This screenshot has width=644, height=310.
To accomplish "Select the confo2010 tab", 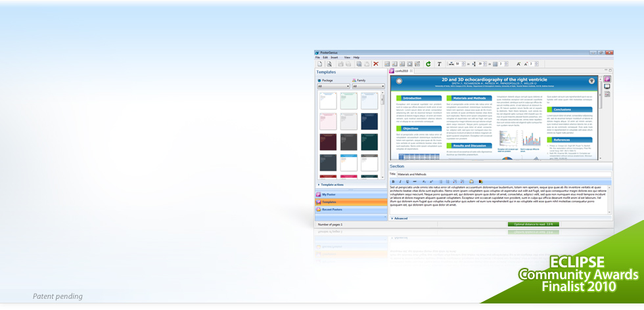I will tap(402, 71).
